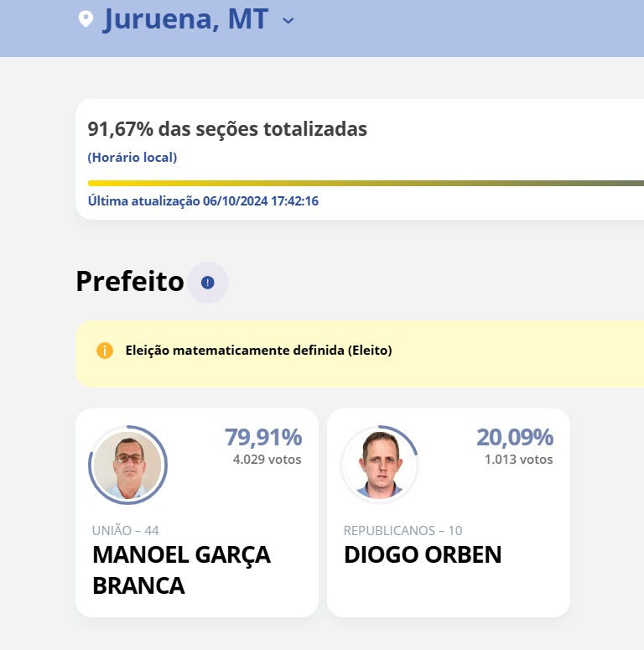The width and height of the screenshot is (644, 650).
Task: Click the Horário local link
Action: point(132,158)
